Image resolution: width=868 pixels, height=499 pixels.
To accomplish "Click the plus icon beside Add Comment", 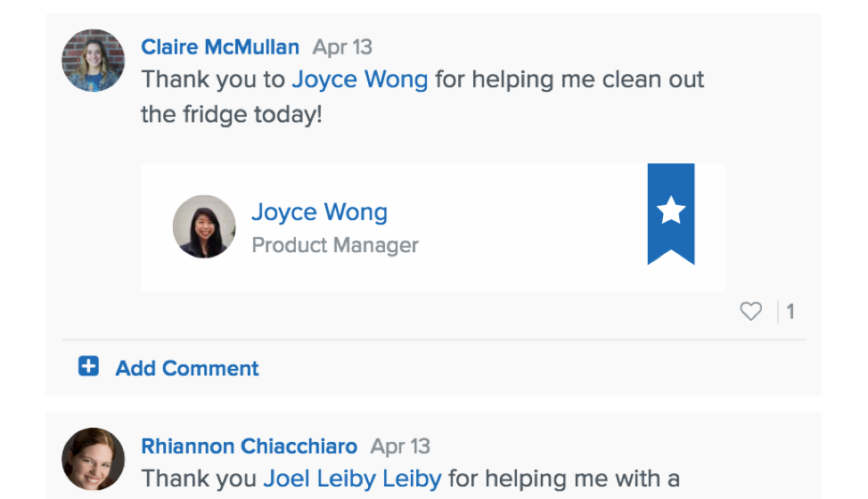I will coord(88,367).
